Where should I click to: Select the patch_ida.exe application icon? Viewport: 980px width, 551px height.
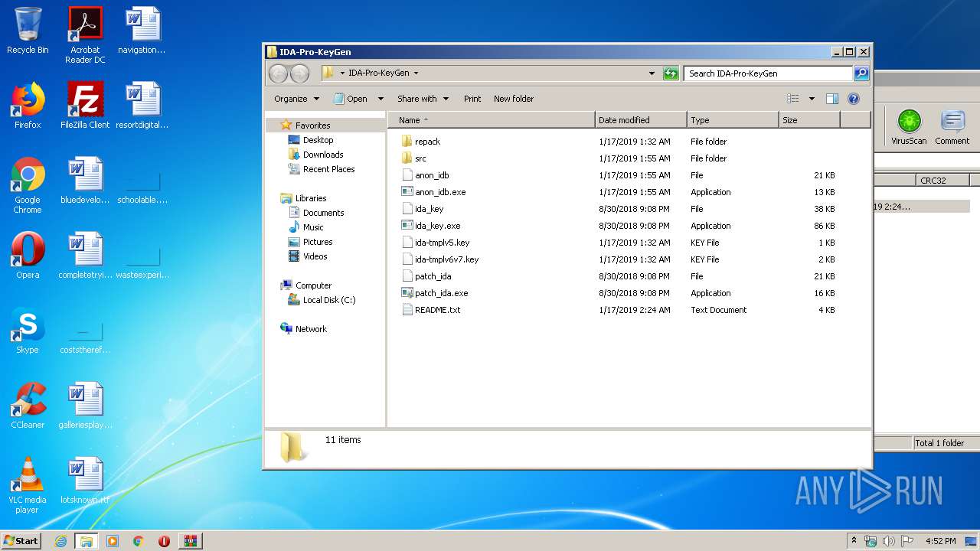(407, 293)
